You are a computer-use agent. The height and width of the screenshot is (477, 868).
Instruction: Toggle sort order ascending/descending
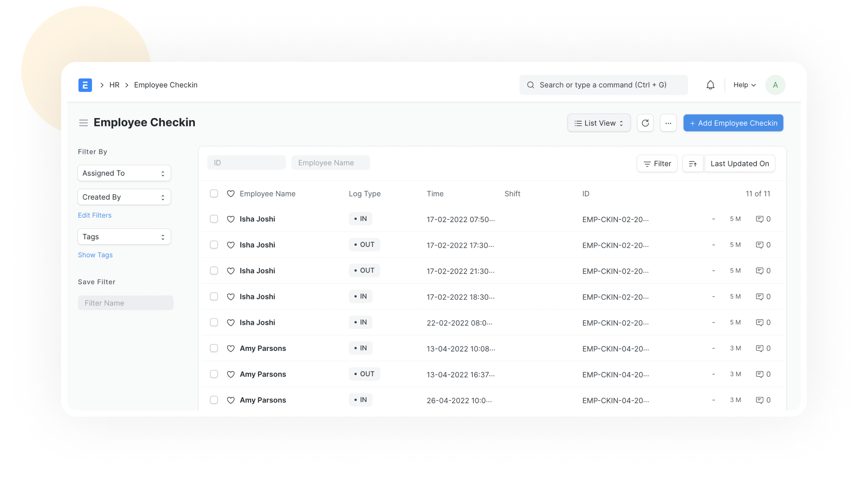click(x=693, y=164)
